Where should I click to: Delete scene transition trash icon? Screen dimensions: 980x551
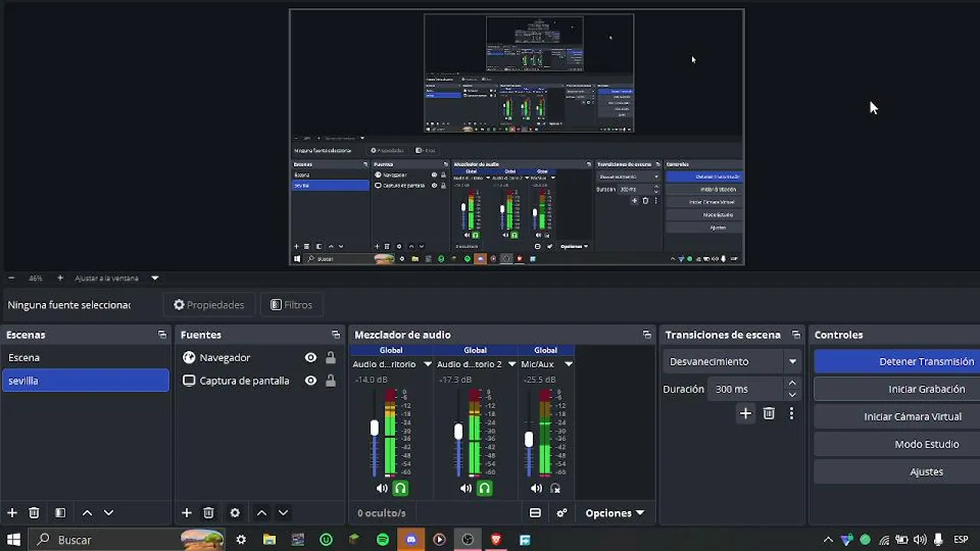coord(769,413)
